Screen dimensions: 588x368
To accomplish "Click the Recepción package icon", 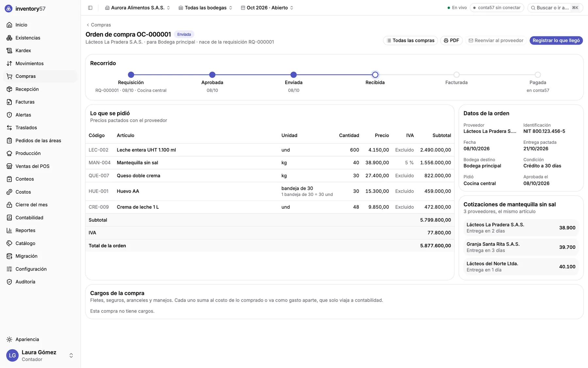I will [9, 89].
